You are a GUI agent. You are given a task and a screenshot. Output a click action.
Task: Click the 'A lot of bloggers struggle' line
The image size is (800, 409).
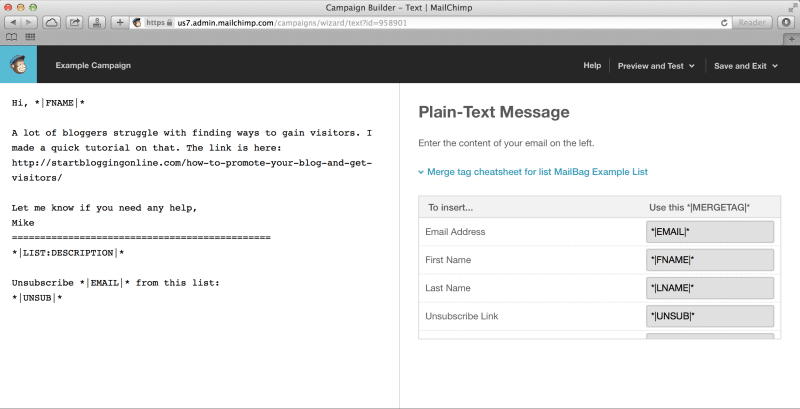pos(192,133)
